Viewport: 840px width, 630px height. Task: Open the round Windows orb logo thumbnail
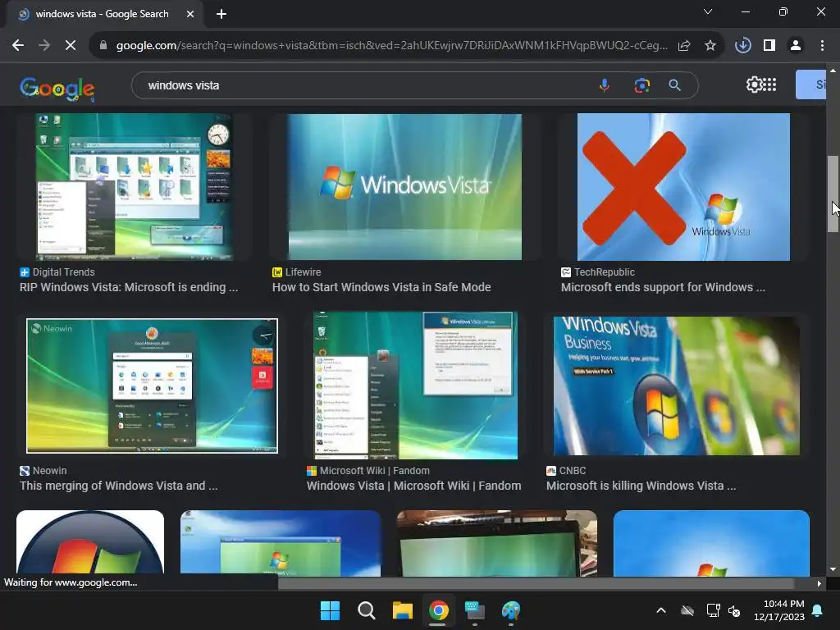(90, 543)
